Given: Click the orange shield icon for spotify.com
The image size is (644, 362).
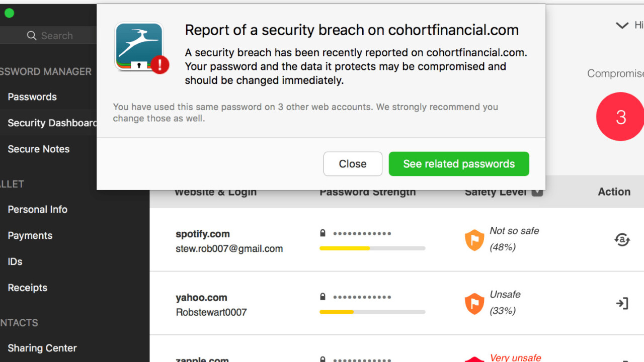Looking at the screenshot, I should tap(474, 240).
